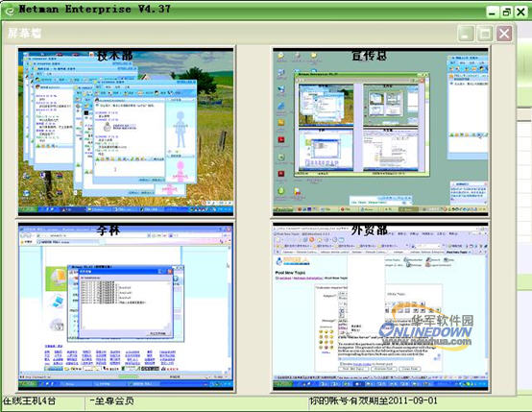Click the 屏幕墙 panel title bar
Viewport: 532px width, 412px height.
pyautogui.click(x=230, y=34)
